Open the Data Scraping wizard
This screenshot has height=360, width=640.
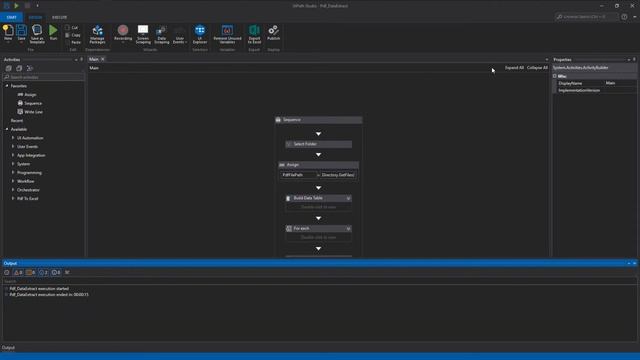[x=162, y=34]
